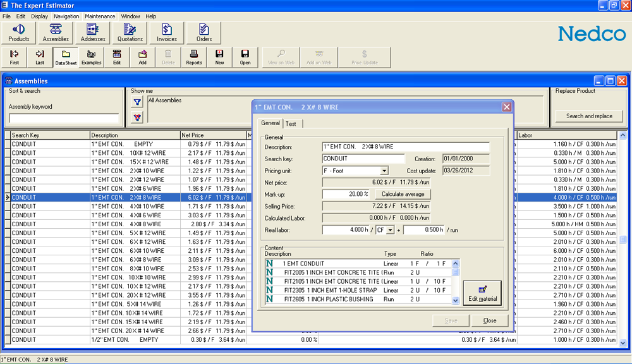Click the New toolbar icon

click(x=219, y=58)
